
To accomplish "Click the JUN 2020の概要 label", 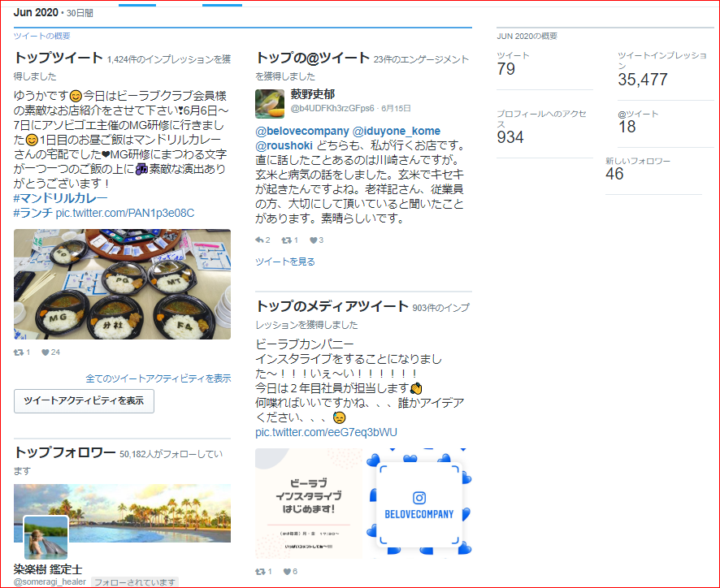I will pos(527,36).
